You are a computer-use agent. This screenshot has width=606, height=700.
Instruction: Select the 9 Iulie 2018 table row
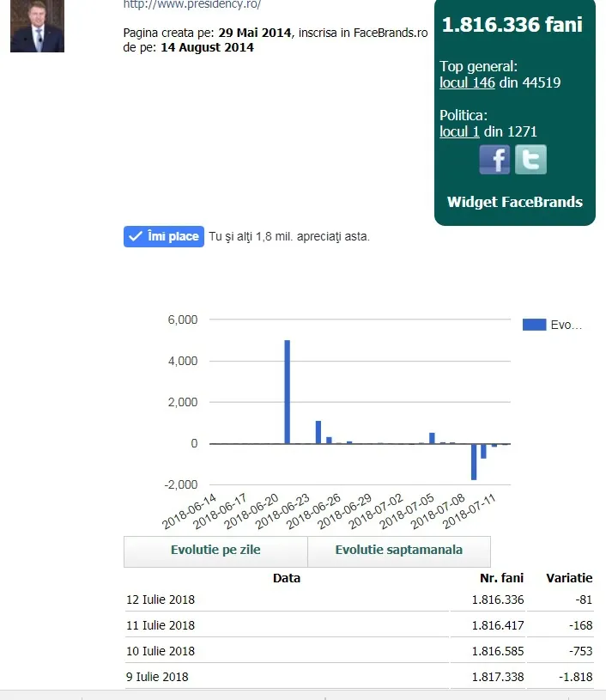(x=360, y=677)
